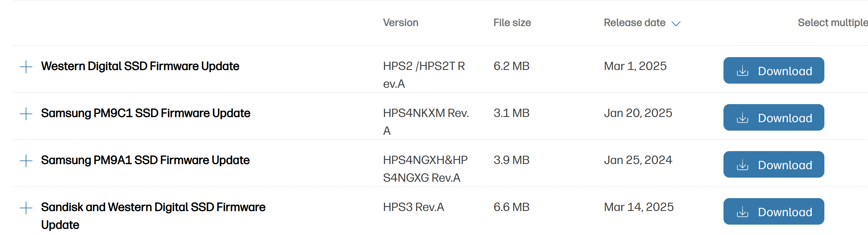Sort by Release date chevron arrow
Screen dimensions: 868x235
tap(676, 23)
